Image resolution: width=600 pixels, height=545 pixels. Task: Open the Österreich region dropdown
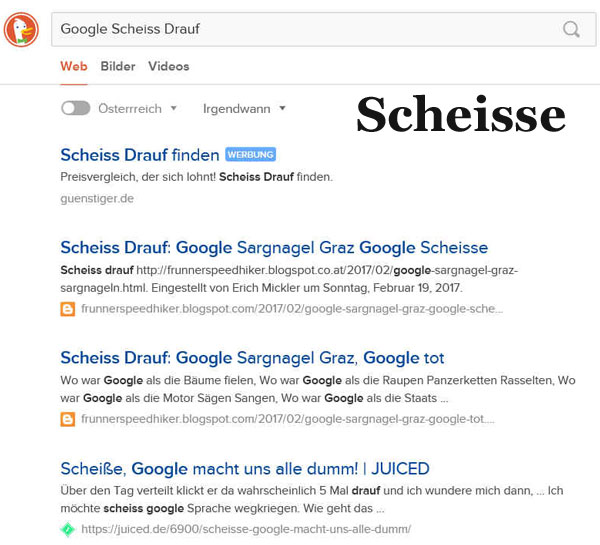click(137, 109)
